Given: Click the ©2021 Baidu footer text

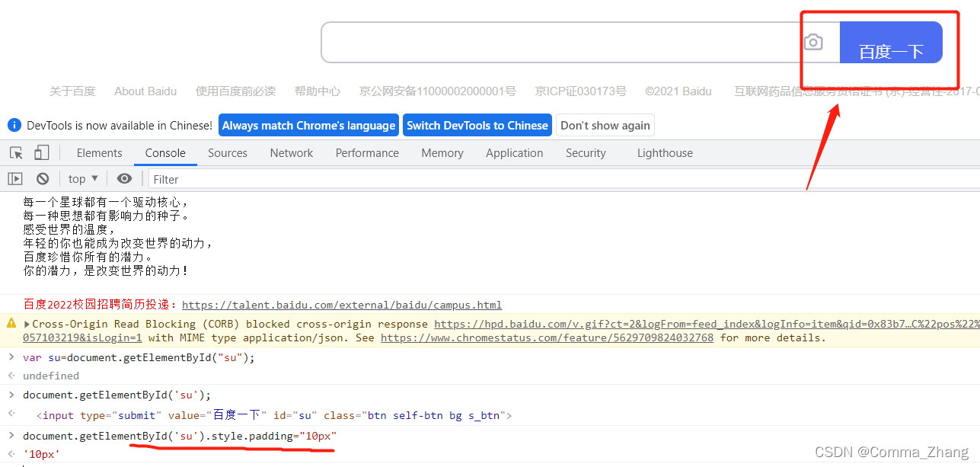Looking at the screenshot, I should (678, 91).
